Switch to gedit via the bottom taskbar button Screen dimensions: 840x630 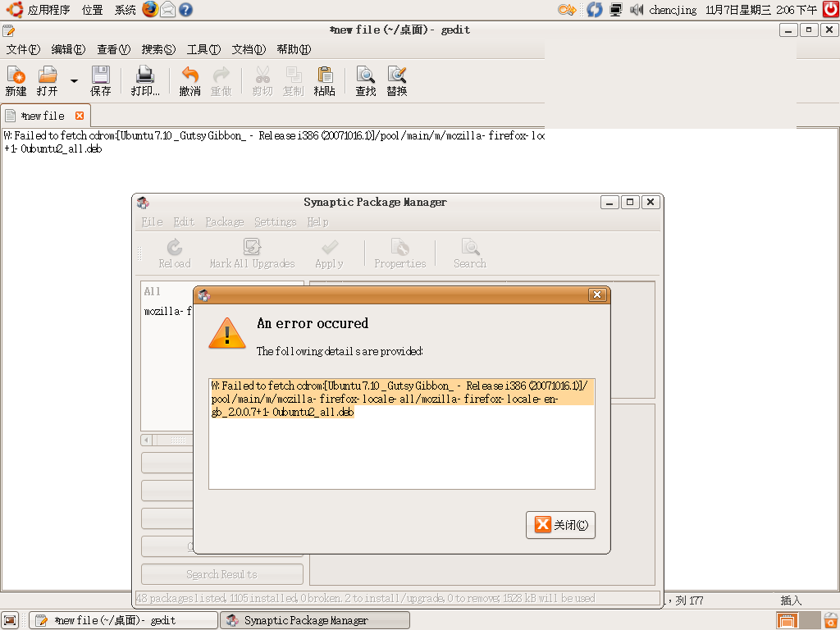coord(124,620)
